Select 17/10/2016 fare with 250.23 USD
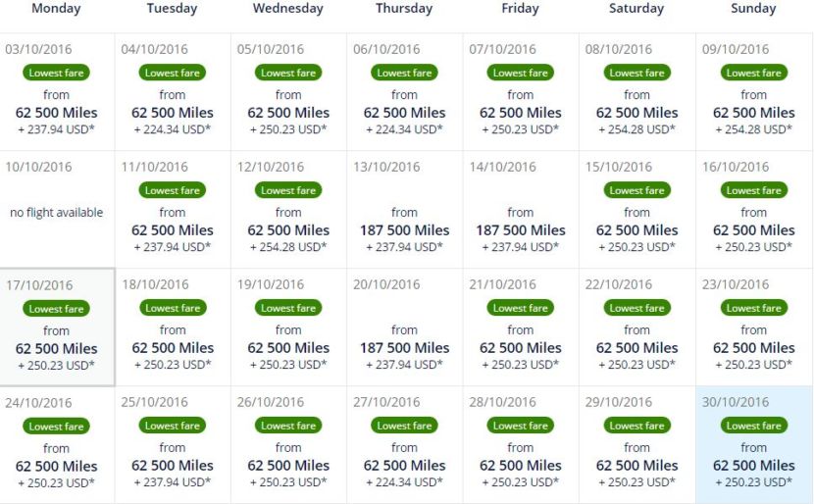814x504 pixels. coord(57,327)
